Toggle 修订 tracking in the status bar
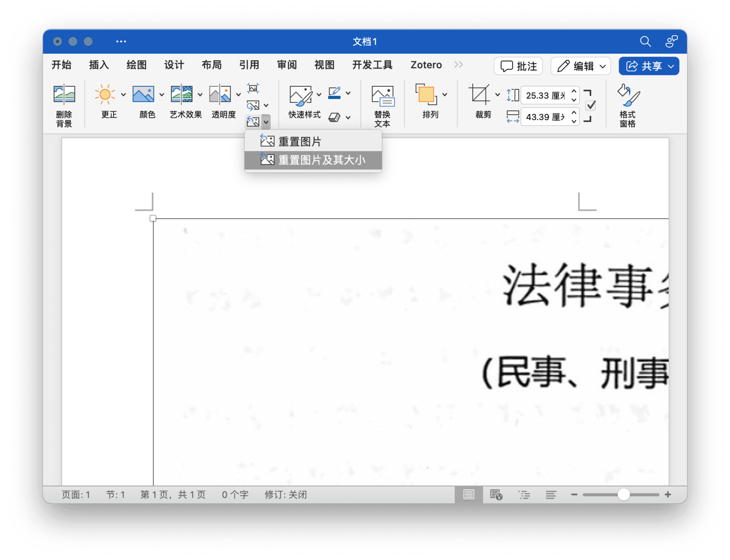The height and width of the screenshot is (560, 730). click(285, 494)
